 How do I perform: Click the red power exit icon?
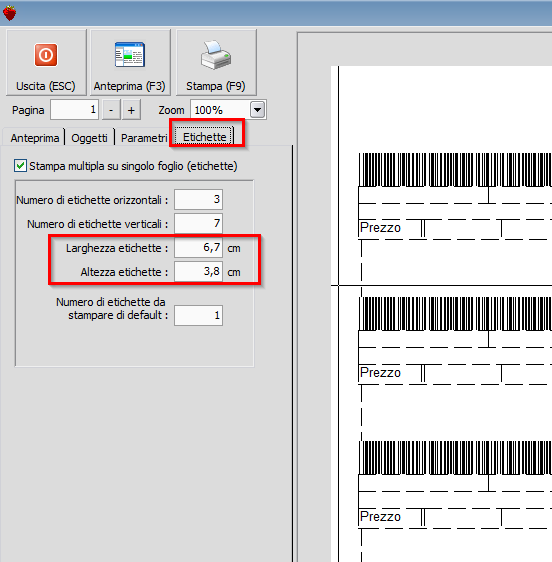pos(46,55)
